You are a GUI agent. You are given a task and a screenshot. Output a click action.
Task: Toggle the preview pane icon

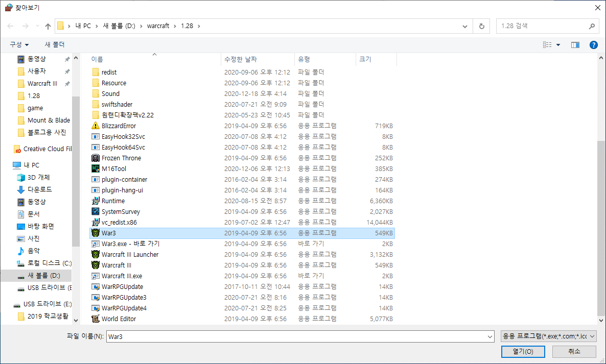pyautogui.click(x=575, y=45)
